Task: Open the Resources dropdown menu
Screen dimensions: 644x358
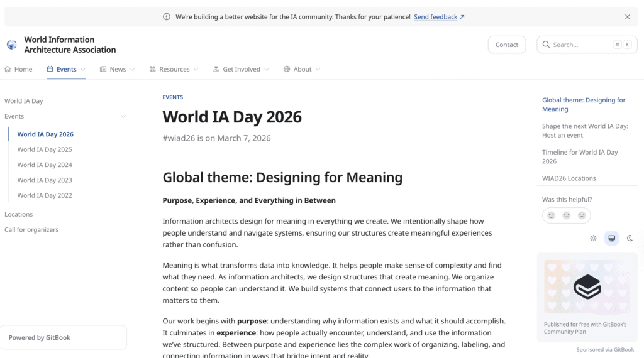Action: click(x=174, y=69)
